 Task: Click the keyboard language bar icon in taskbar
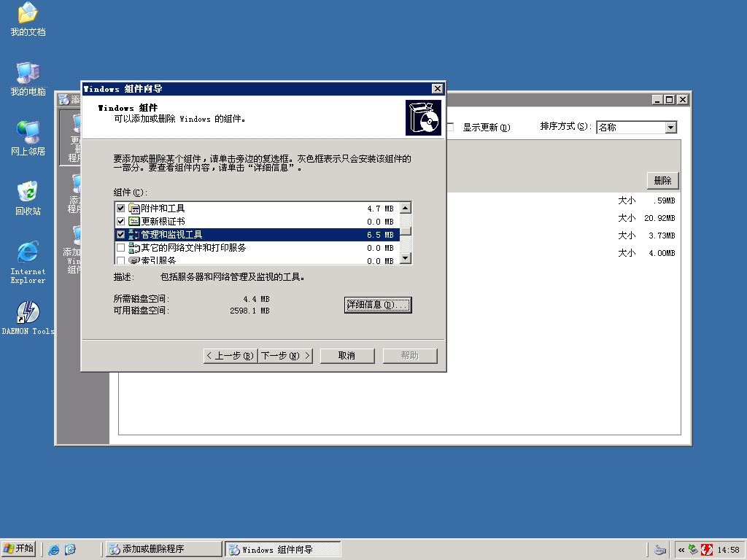click(659, 550)
